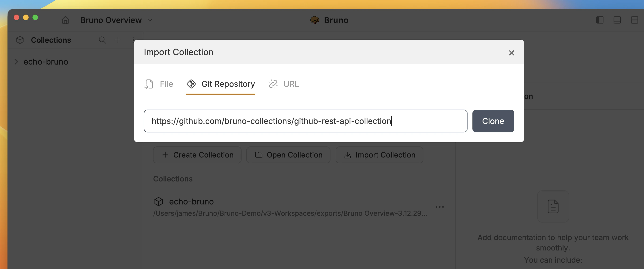
Task: Click the Bruno dog logo
Action: click(x=315, y=20)
